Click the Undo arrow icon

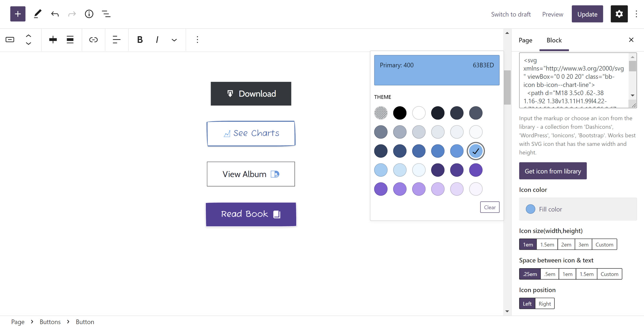pos(55,14)
